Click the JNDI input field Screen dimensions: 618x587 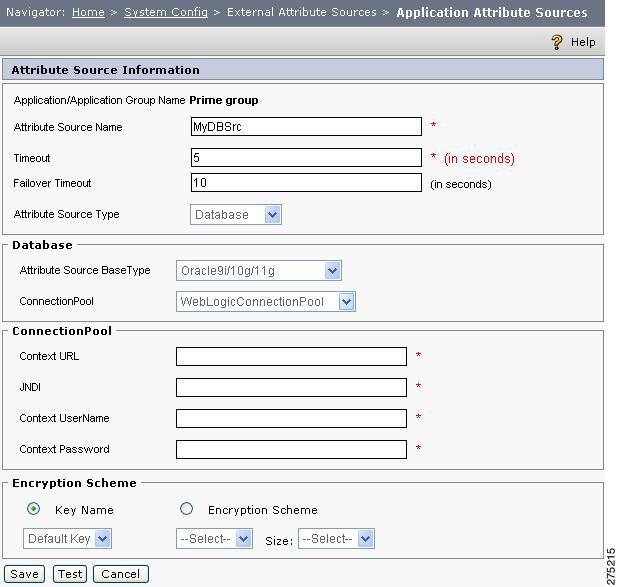[291, 388]
